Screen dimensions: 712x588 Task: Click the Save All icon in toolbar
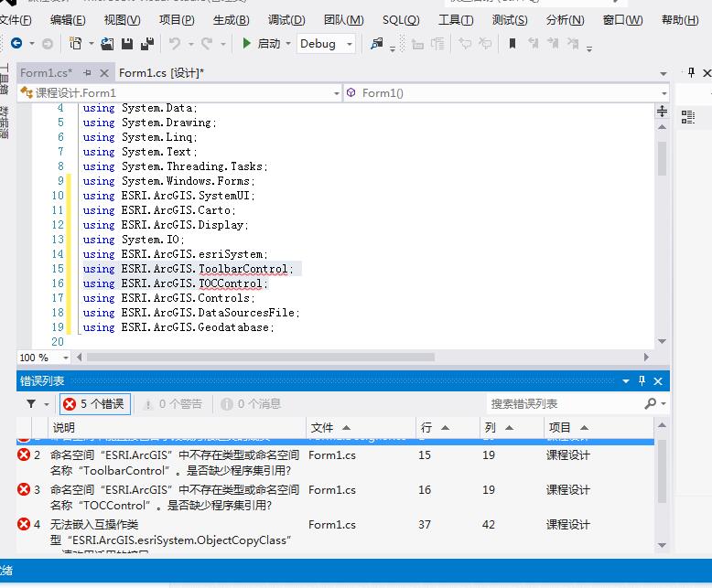point(146,43)
